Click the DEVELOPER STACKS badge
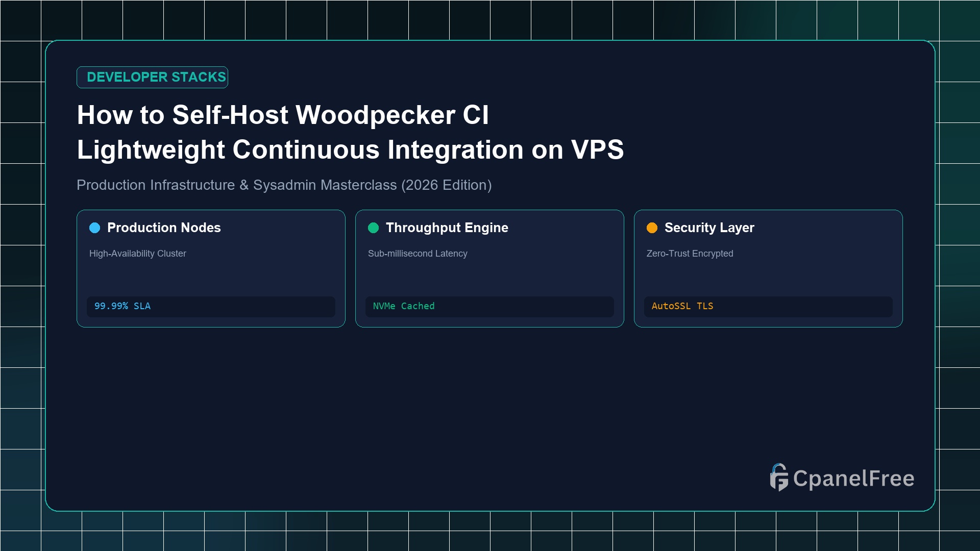Screen dimensions: 980x551 [152, 77]
